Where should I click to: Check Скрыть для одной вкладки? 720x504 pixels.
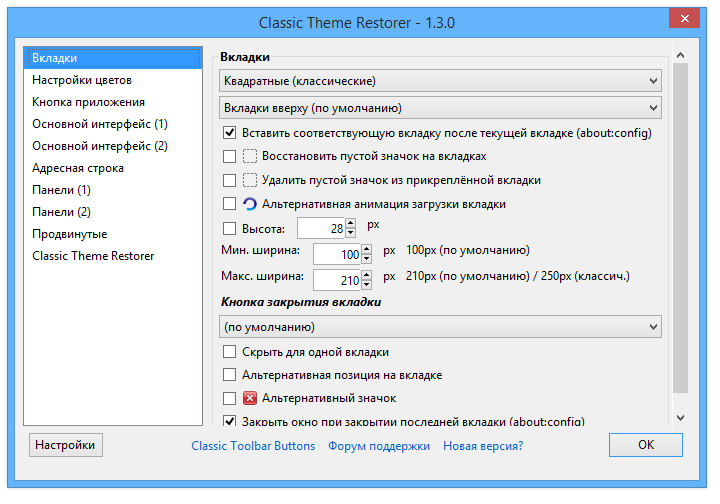point(229,352)
